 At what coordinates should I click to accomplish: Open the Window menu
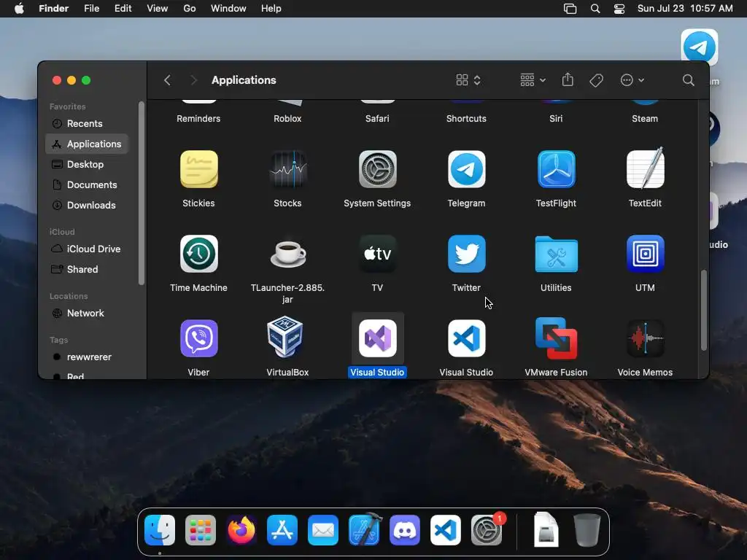click(x=228, y=9)
